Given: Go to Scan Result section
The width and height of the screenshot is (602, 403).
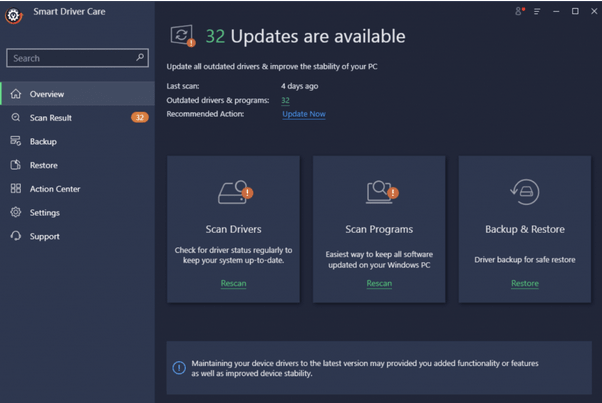Looking at the screenshot, I should (78, 117).
